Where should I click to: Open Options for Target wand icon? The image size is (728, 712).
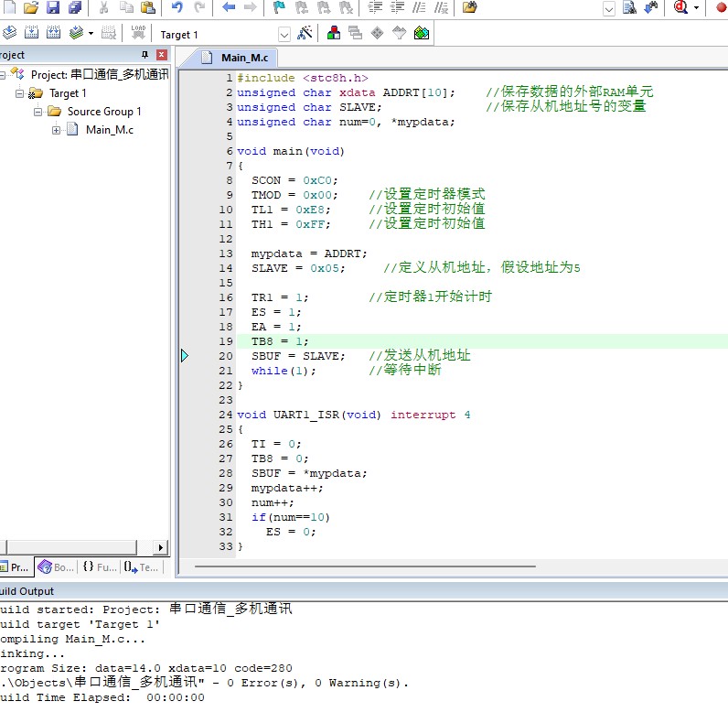(305, 33)
